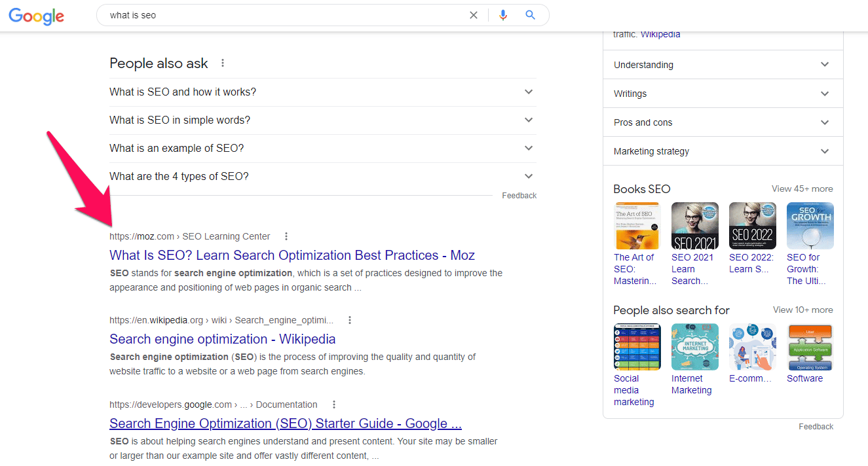Click the moz.com SEO Learning Center URL
The width and height of the screenshot is (868, 466).
click(190, 236)
